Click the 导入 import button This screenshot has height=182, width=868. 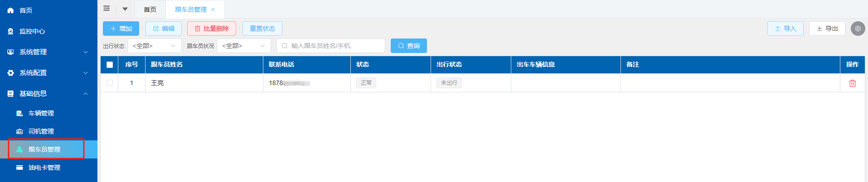[x=786, y=29]
